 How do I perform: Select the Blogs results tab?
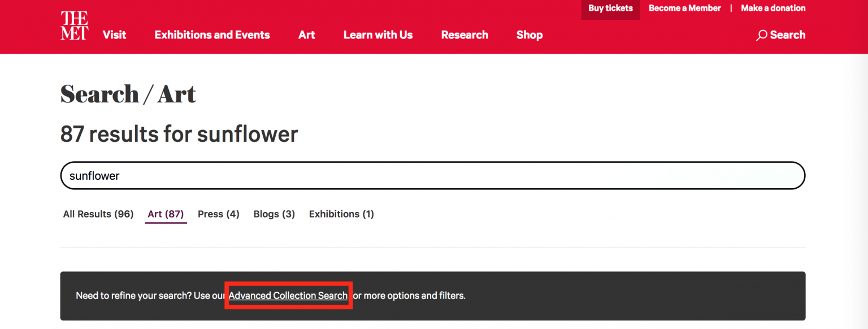click(x=274, y=214)
